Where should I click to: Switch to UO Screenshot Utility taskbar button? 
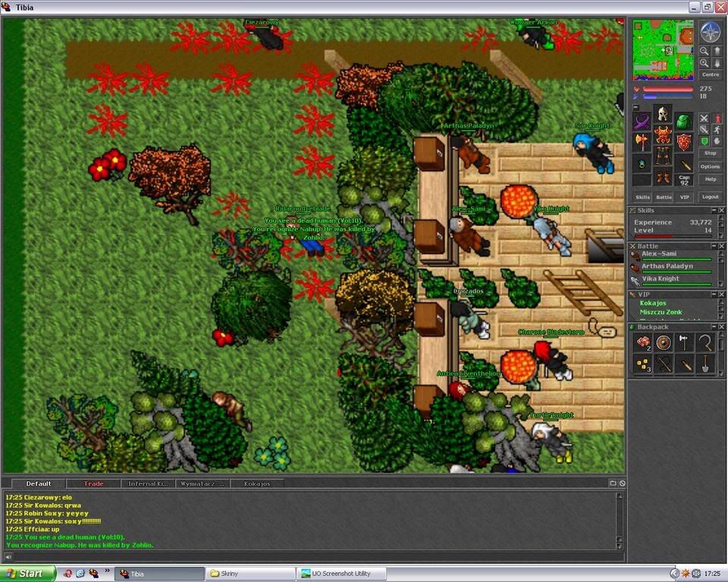(x=341, y=574)
